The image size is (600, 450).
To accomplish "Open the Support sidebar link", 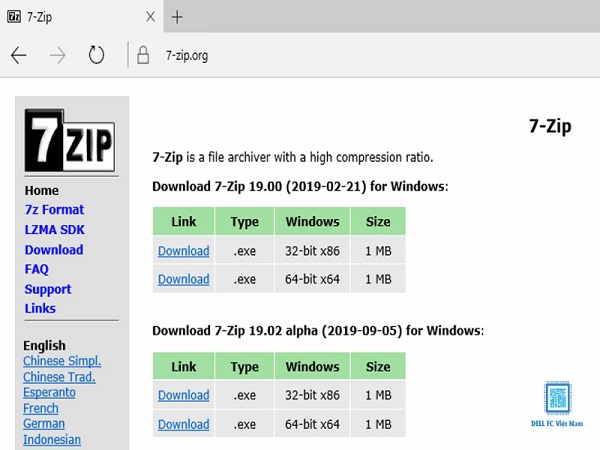I will 48,290.
